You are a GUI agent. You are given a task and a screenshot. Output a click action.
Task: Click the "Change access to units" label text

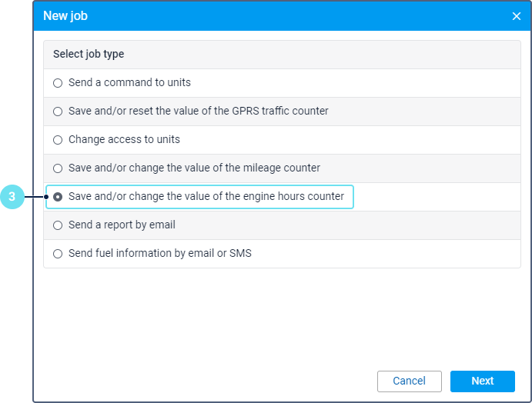click(124, 139)
